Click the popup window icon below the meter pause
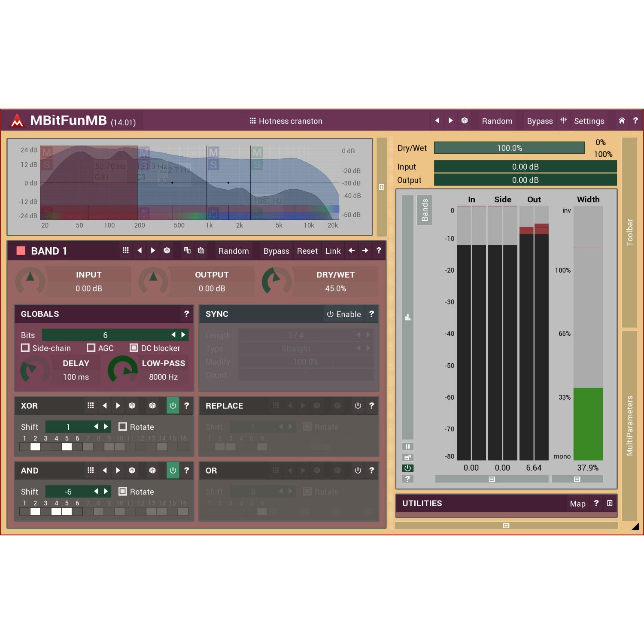 pyautogui.click(x=407, y=457)
